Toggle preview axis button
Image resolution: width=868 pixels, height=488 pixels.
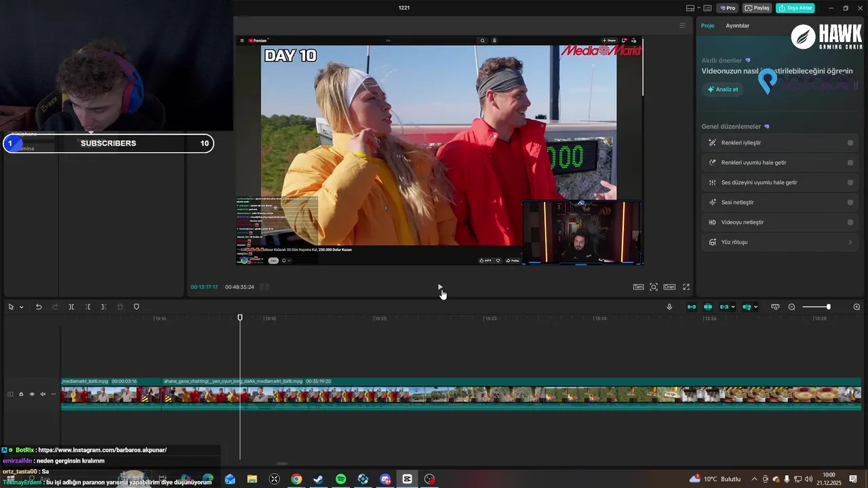747,307
